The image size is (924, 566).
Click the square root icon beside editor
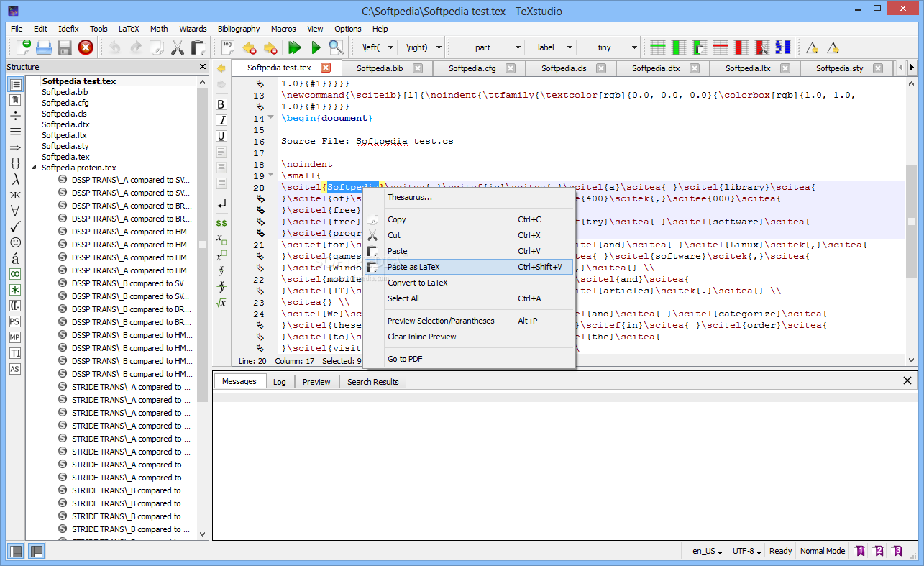[x=221, y=303]
